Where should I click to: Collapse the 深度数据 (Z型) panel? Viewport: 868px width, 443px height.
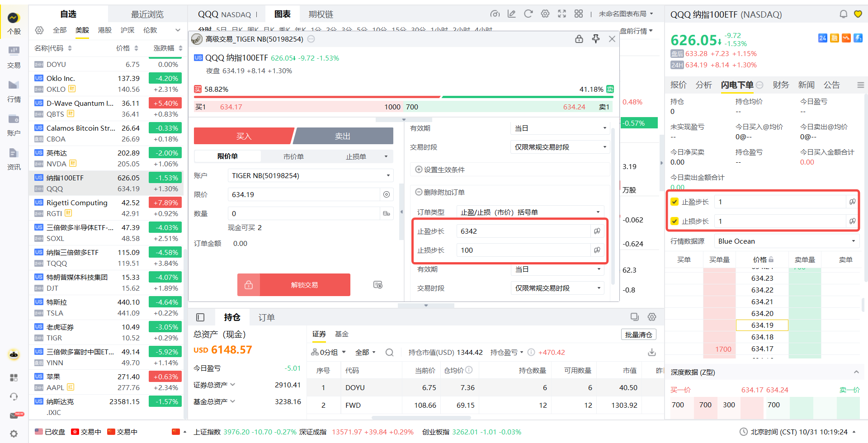click(x=856, y=372)
